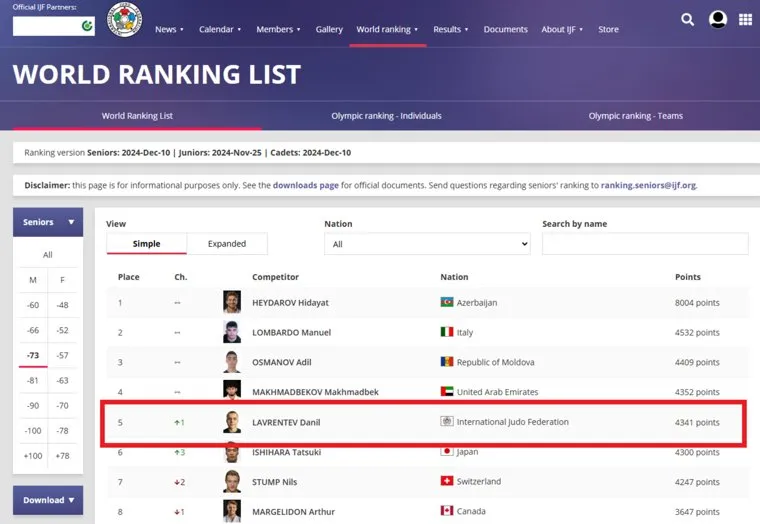Switch to Expanded view
The image size is (760, 524).
(227, 244)
